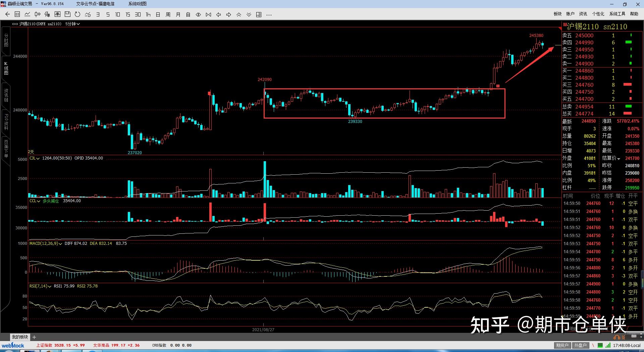Click the split layout panel icon
Image resolution: width=644 pixels, height=352 pixels.
coord(259,14)
